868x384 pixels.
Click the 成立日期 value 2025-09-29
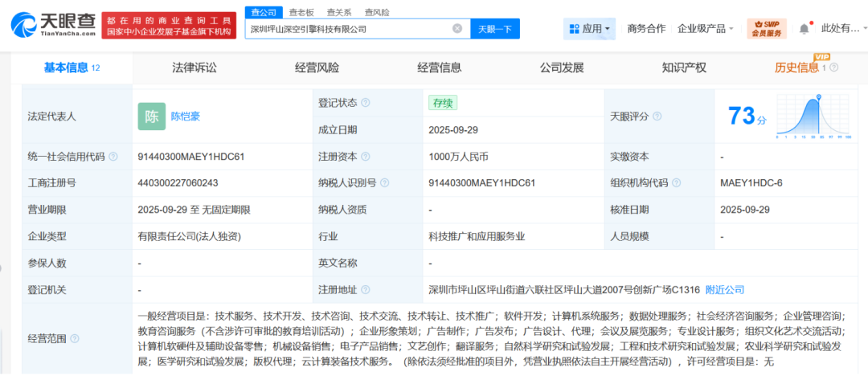coord(453,130)
